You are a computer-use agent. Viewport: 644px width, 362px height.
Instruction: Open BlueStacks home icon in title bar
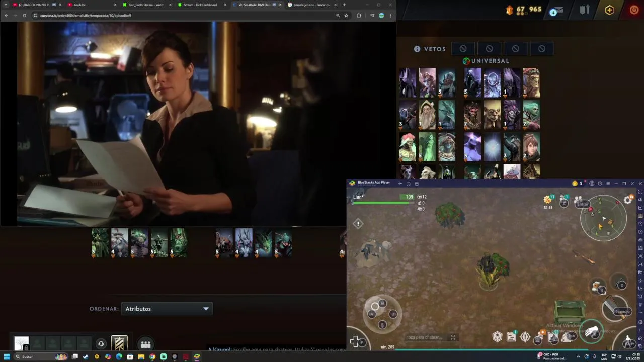(408, 184)
